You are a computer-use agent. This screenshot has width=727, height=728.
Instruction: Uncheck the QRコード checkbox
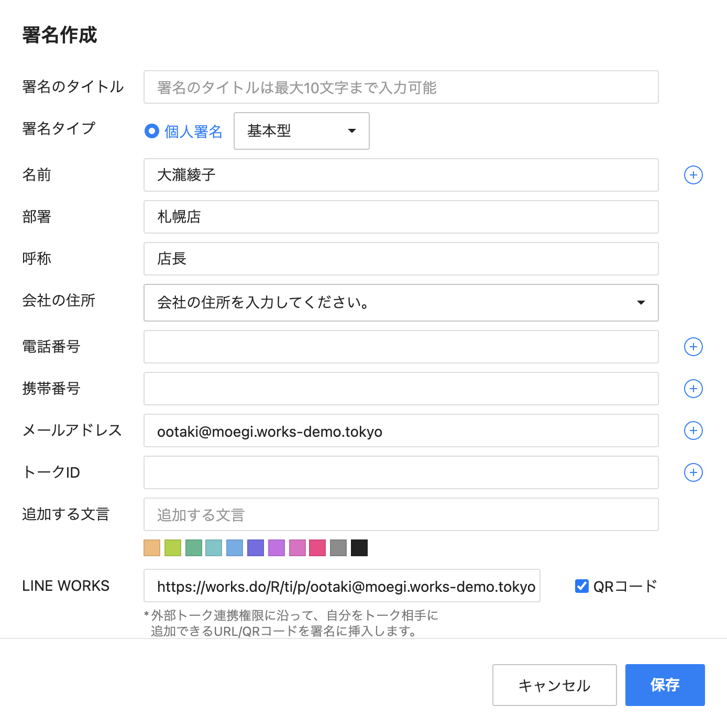[582, 586]
